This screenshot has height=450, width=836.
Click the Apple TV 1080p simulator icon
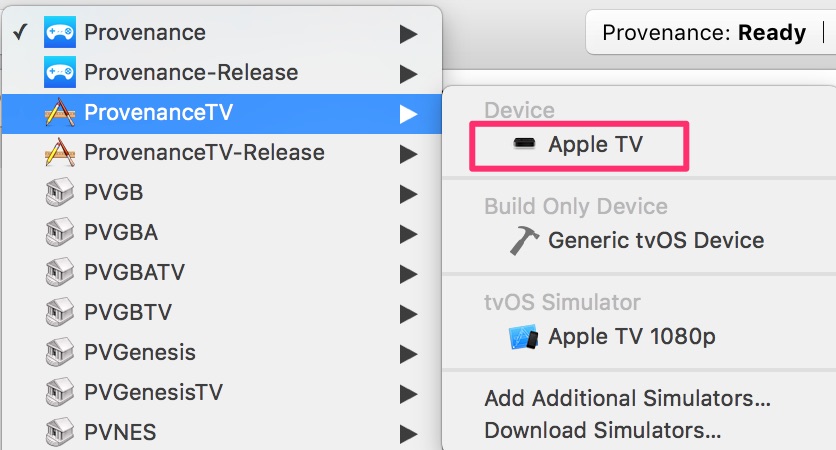click(x=524, y=336)
